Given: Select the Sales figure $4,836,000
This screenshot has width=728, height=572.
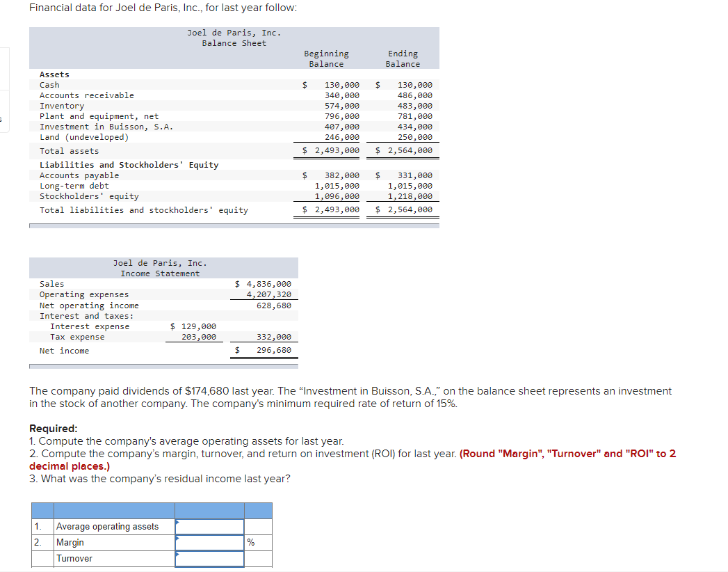Looking at the screenshot, I should [267, 283].
